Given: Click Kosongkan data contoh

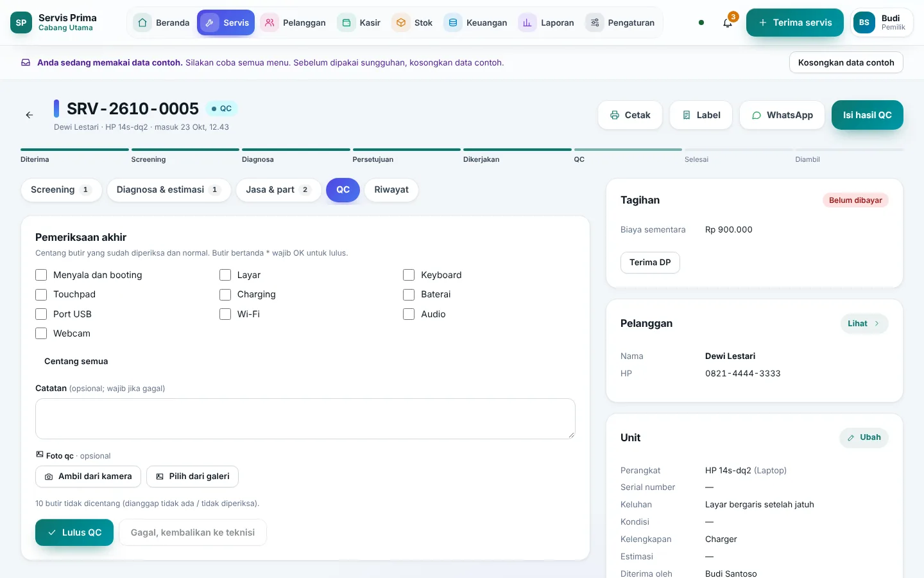Looking at the screenshot, I should pos(846,62).
